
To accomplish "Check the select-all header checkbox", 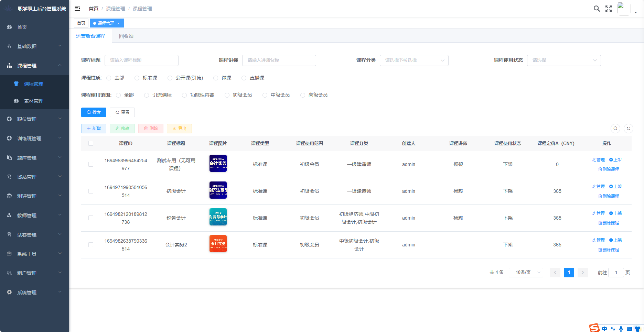I will [91, 143].
